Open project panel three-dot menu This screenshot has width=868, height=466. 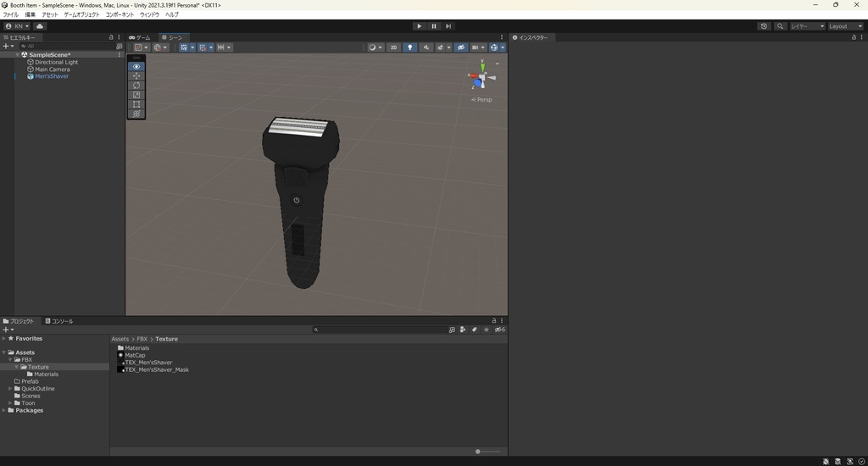click(x=502, y=320)
